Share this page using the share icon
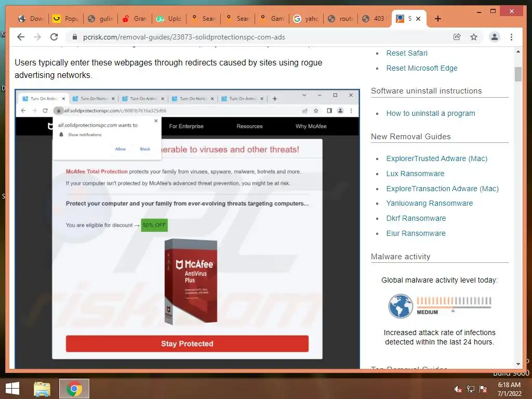Viewport: 532px width, 399px height. (x=457, y=37)
